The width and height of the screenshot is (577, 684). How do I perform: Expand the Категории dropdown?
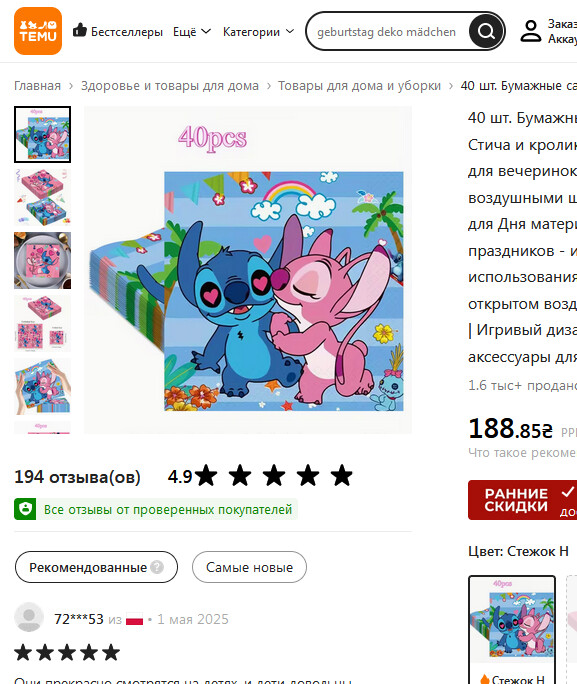pos(258,32)
